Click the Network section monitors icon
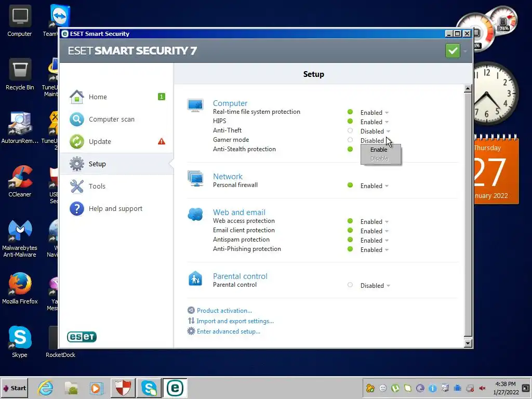The width and height of the screenshot is (532, 399). pos(195,179)
